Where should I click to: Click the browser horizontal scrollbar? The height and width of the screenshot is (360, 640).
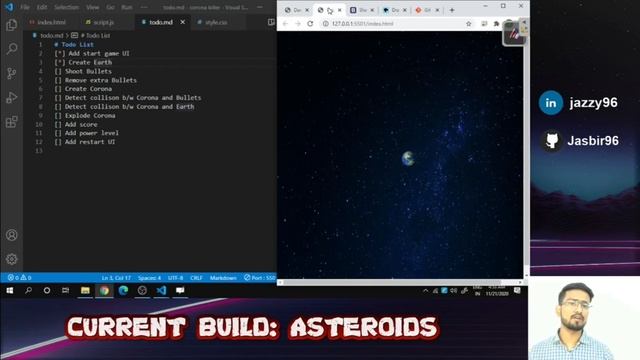pyautogui.click(x=392, y=282)
